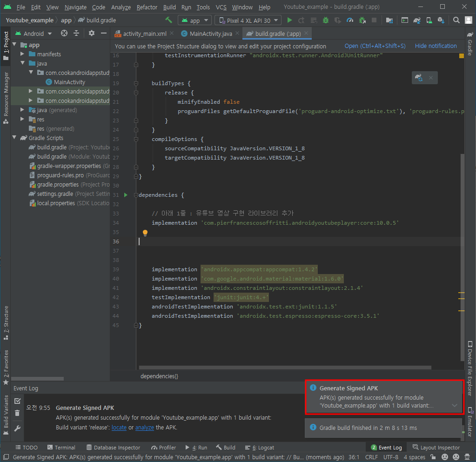Toggle the Favorites side tab
476x462 pixels.
[x=6, y=368]
